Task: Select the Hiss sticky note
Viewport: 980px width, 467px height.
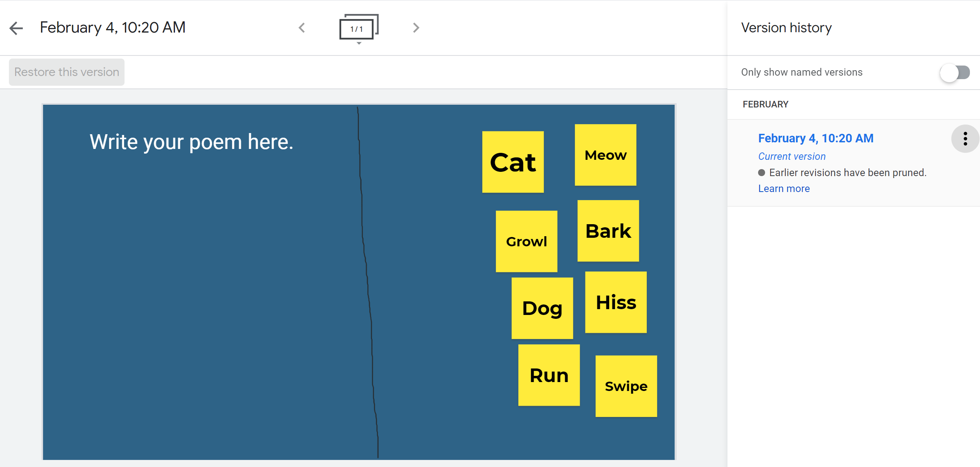Action: 616,302
